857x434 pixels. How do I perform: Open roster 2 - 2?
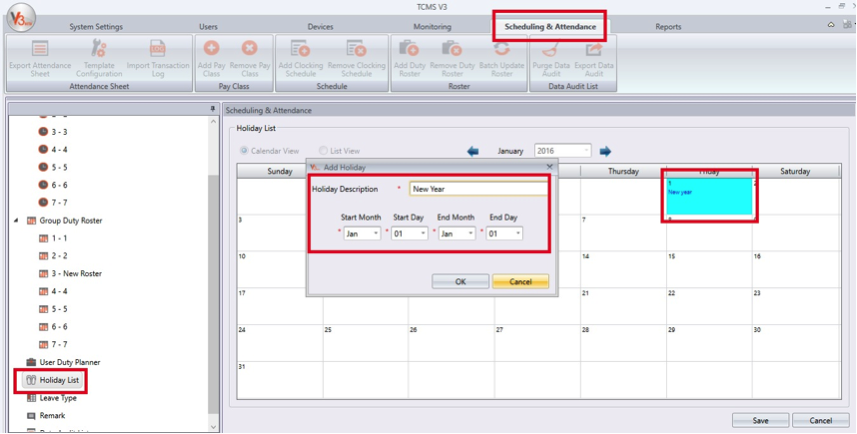coord(54,256)
